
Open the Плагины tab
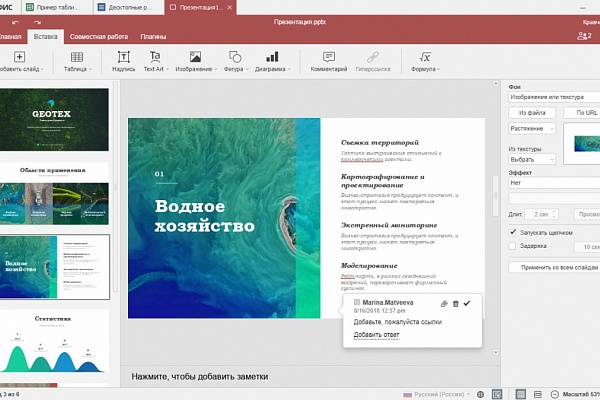(x=153, y=37)
